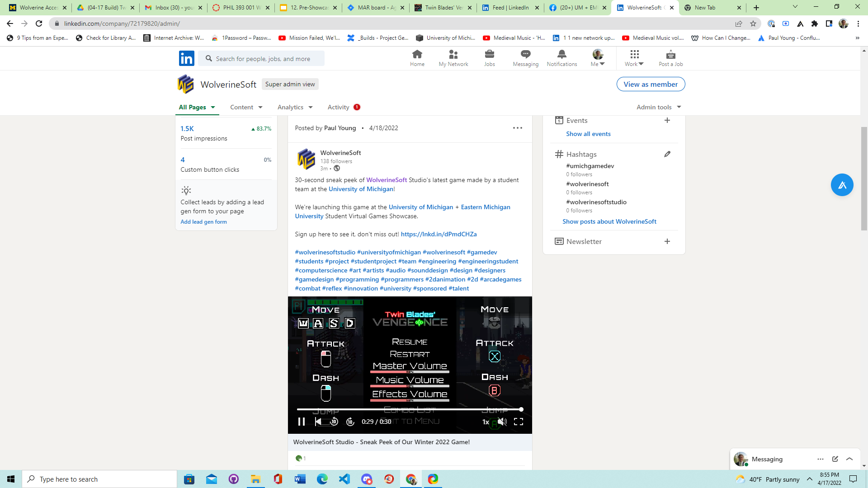
Task: Open the Windows Start menu
Action: coord(11,479)
